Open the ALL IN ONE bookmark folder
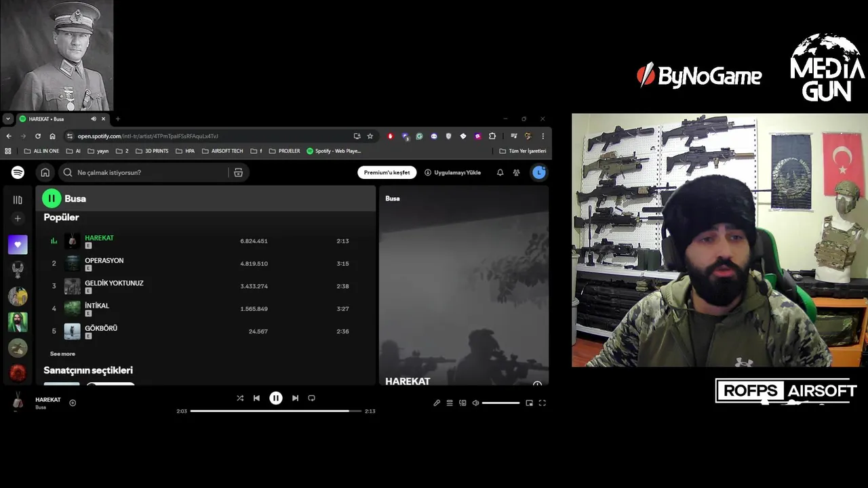The image size is (868, 488). [x=41, y=151]
